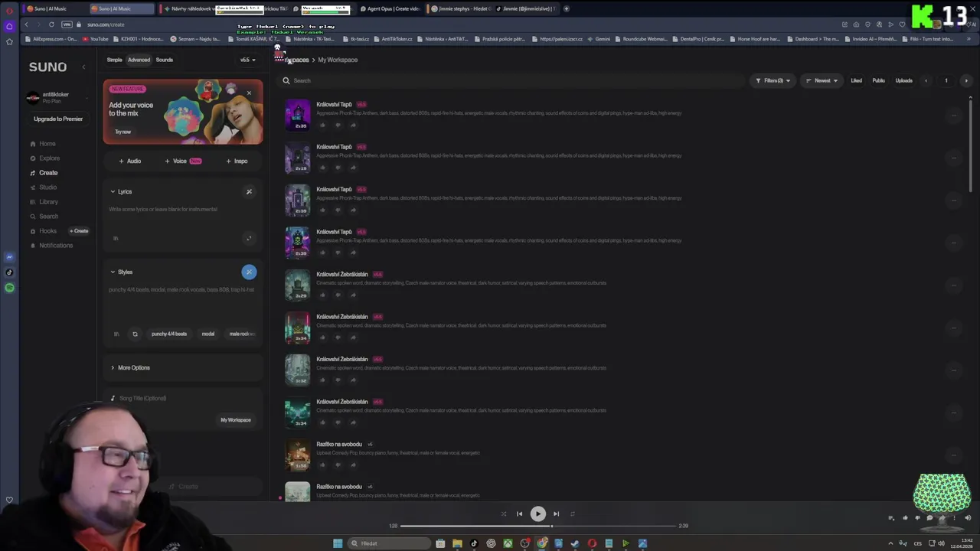
Task: Add a Voice to the song
Action: (183, 161)
